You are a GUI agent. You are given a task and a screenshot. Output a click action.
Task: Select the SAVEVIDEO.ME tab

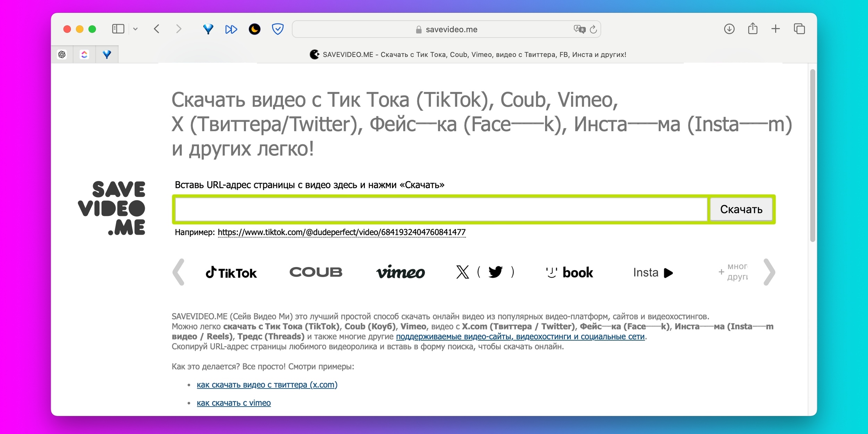pyautogui.click(x=468, y=55)
